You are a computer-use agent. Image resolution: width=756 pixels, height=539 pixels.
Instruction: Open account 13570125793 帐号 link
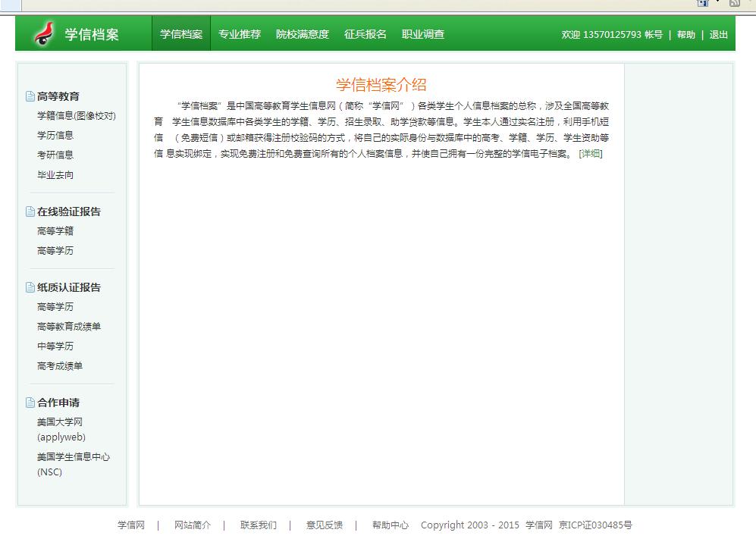click(623, 35)
